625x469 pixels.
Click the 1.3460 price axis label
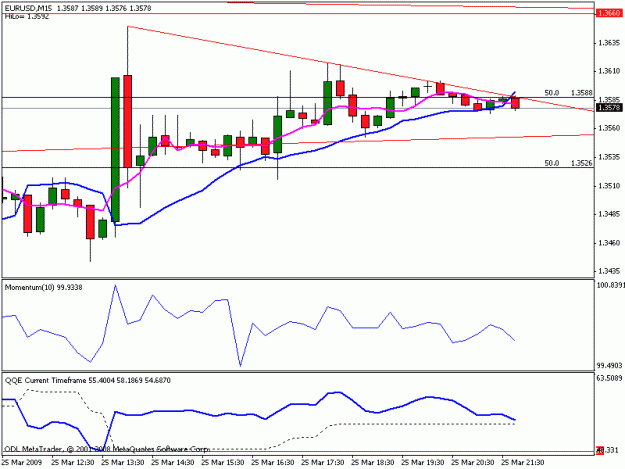(x=609, y=243)
